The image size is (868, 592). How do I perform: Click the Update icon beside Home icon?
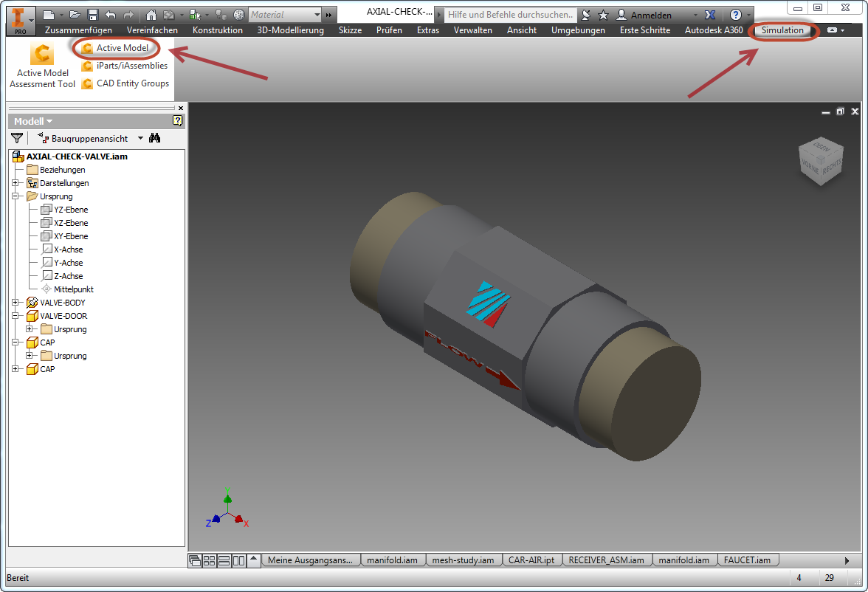169,15
